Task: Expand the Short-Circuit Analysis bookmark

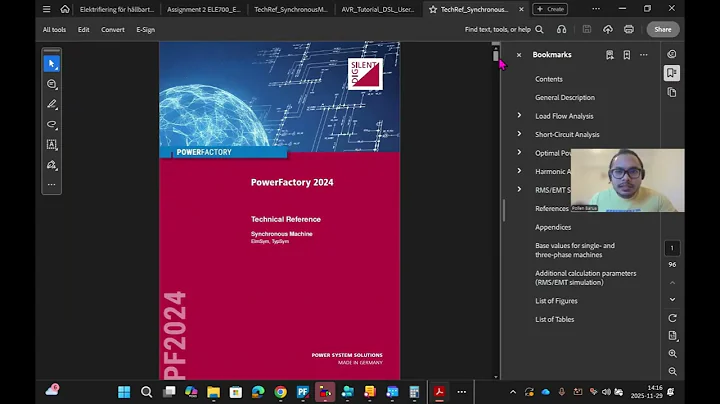Action: point(519,134)
